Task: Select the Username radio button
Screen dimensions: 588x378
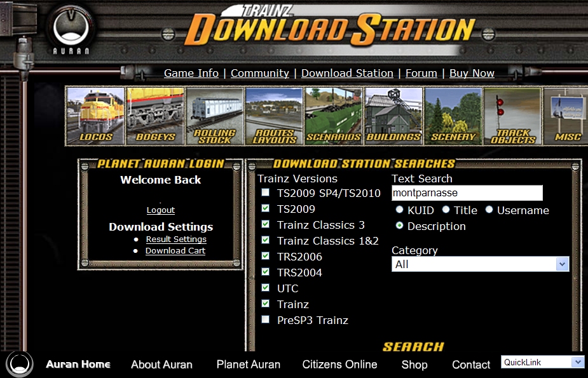Action: 489,210
